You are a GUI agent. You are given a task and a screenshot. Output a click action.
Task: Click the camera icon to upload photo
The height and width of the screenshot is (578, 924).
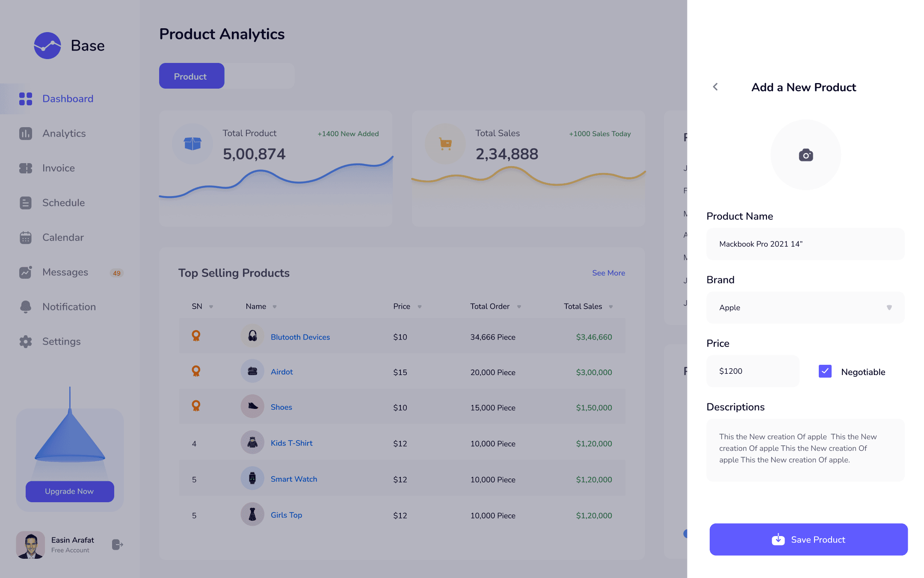pyautogui.click(x=806, y=155)
